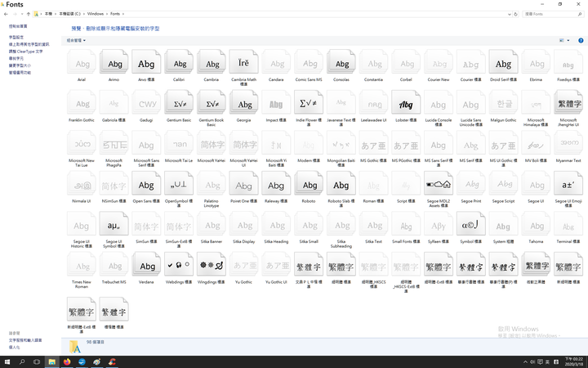Screen dimensions: 588x368
Task: Open taskbar search magnifier
Action: coord(22,362)
